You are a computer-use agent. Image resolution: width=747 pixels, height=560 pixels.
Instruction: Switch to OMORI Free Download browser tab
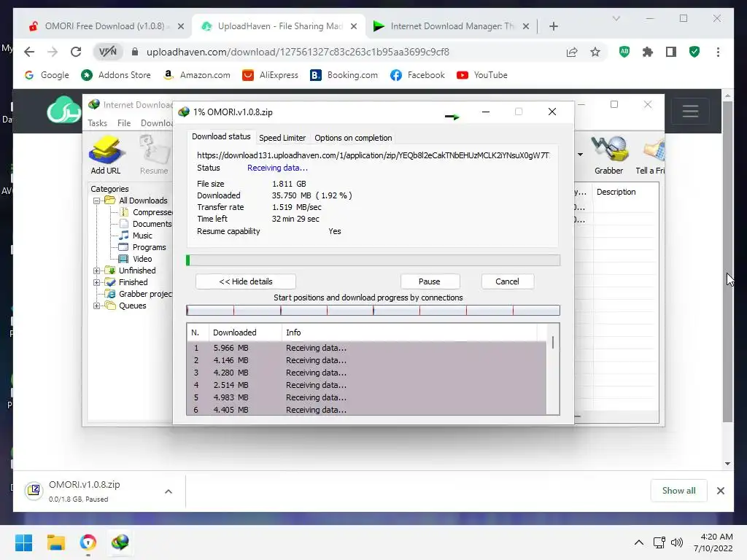pyautogui.click(x=106, y=26)
